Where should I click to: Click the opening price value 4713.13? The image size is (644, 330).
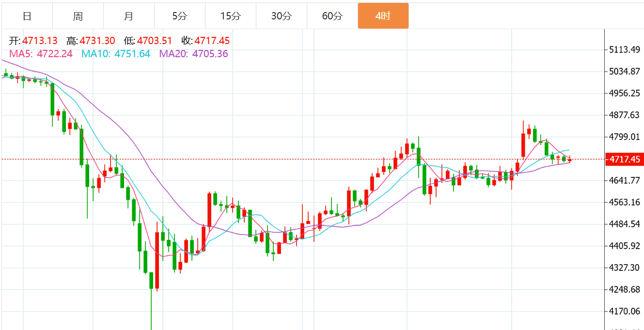pyautogui.click(x=39, y=41)
